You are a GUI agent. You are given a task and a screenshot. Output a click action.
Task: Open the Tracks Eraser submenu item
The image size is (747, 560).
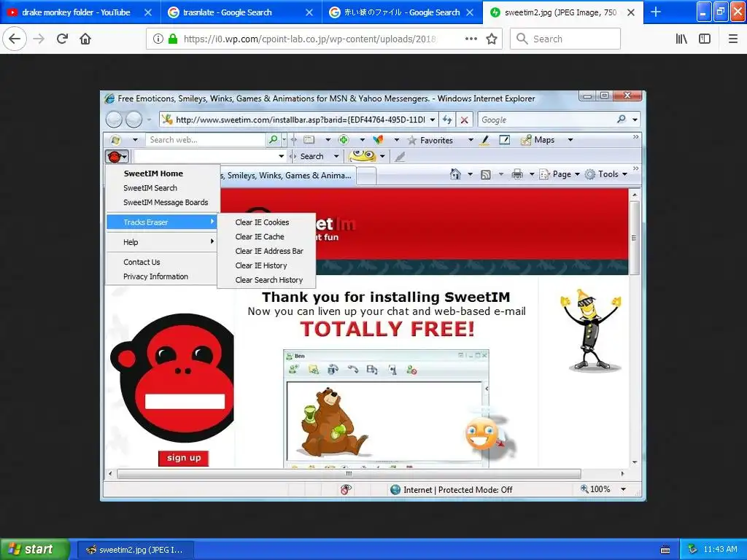[163, 222]
